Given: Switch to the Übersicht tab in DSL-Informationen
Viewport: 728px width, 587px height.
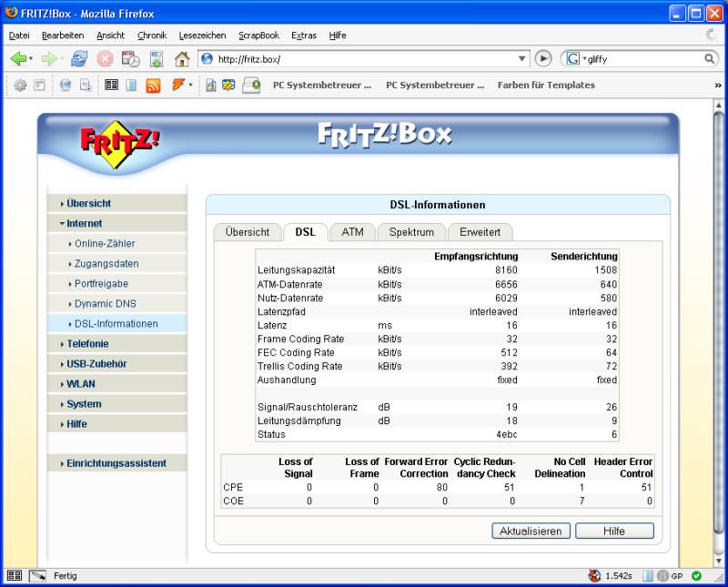Looking at the screenshot, I should click(248, 232).
